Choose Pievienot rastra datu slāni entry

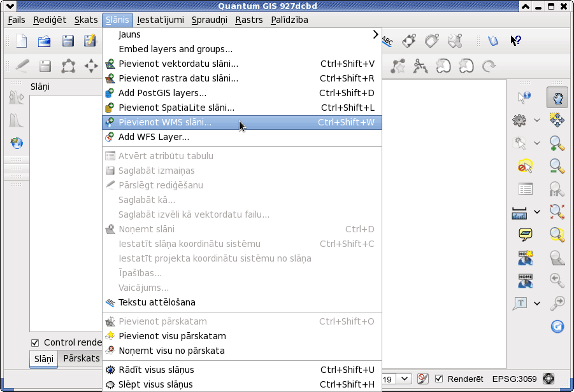242,78
